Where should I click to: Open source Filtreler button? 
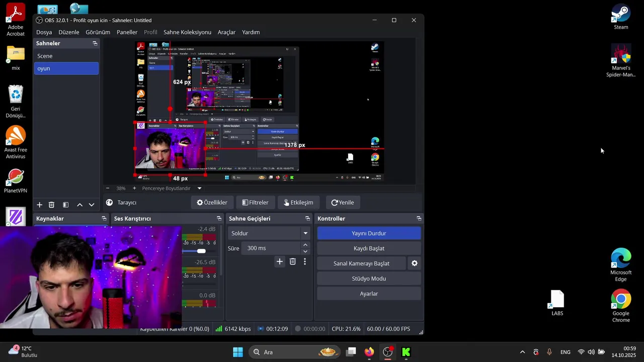pyautogui.click(x=255, y=203)
